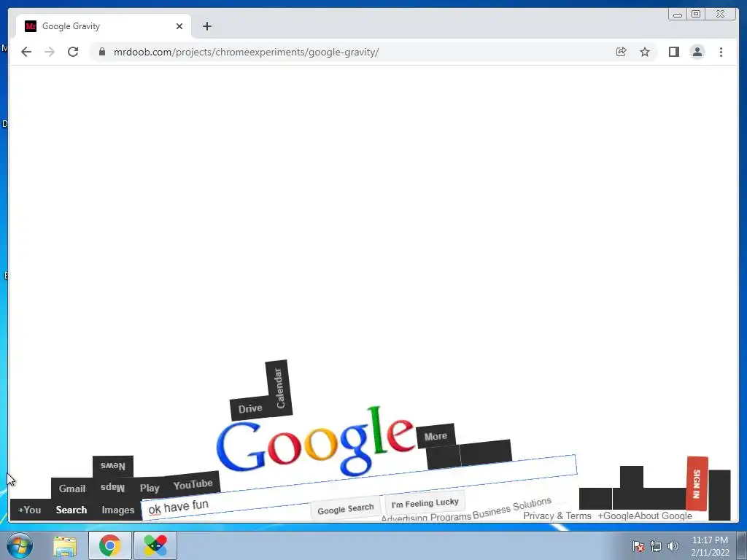Open the Windows Start menu
Screen dimensions: 747x560
(20, 545)
